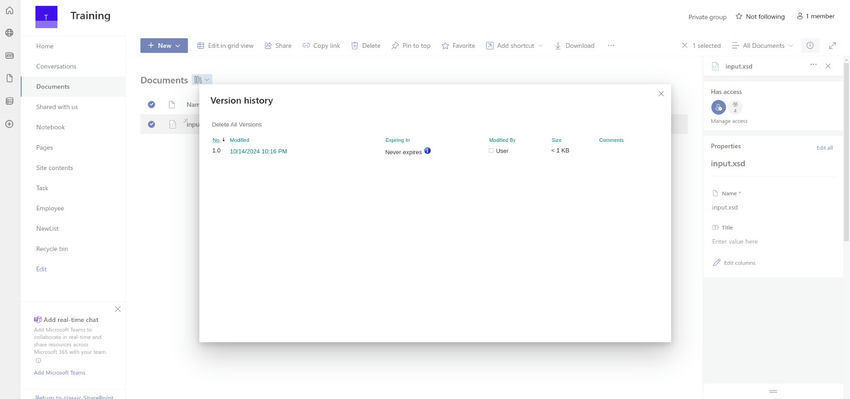Sort versions by the No. column
The height and width of the screenshot is (399, 850).
pos(216,140)
